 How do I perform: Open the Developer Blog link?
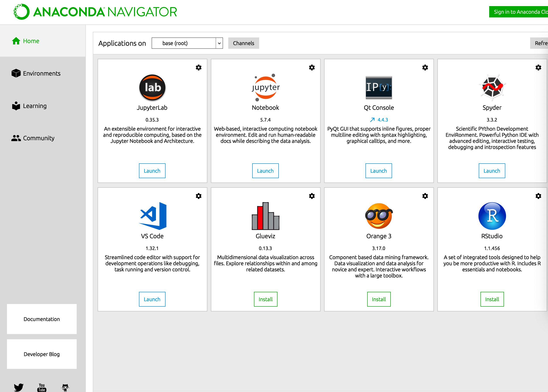pyautogui.click(x=42, y=354)
